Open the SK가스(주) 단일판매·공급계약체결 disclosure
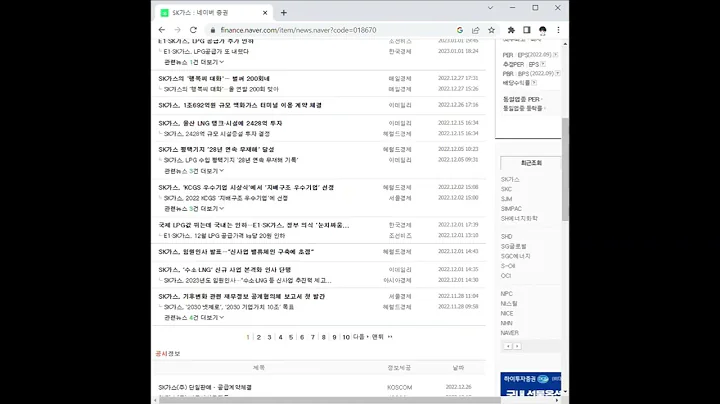 (x=205, y=387)
